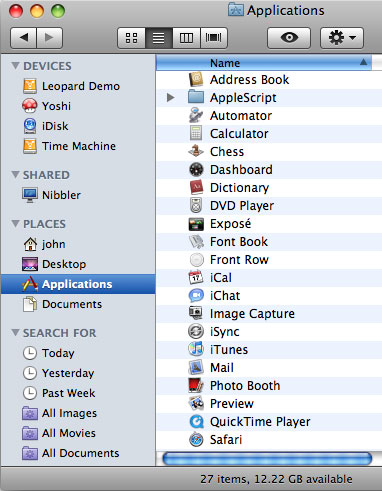This screenshot has height=491, width=382.
Task: Click the green zoom window button
Action: click(58, 11)
